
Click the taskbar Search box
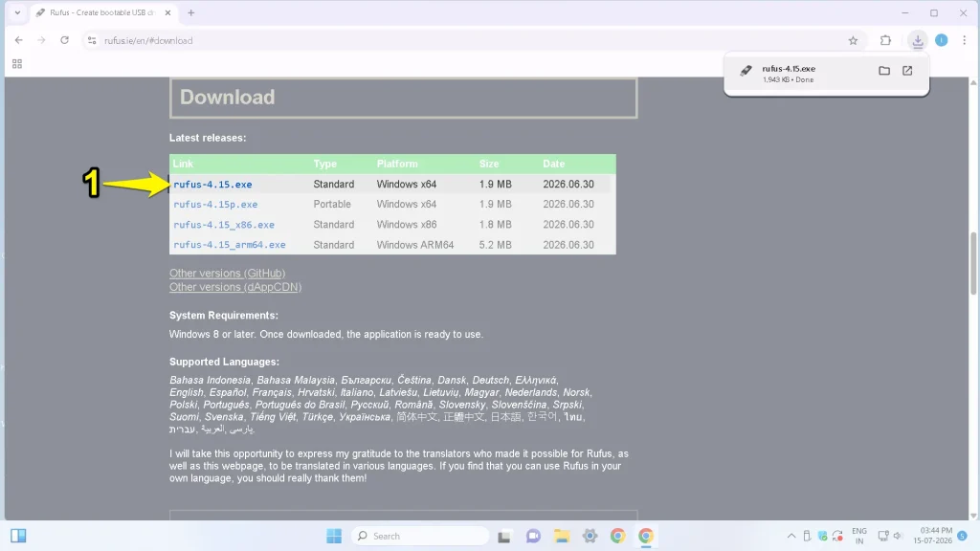tap(421, 536)
